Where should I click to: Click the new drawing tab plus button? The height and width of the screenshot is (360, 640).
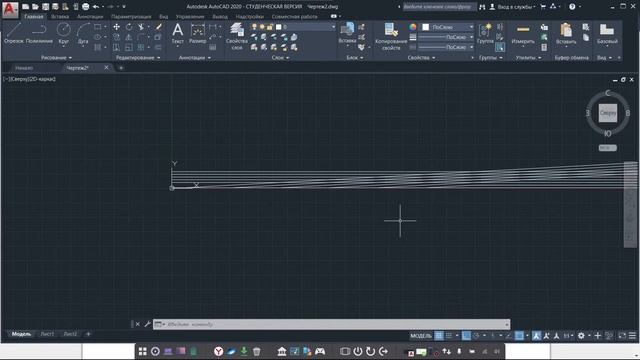[121, 68]
